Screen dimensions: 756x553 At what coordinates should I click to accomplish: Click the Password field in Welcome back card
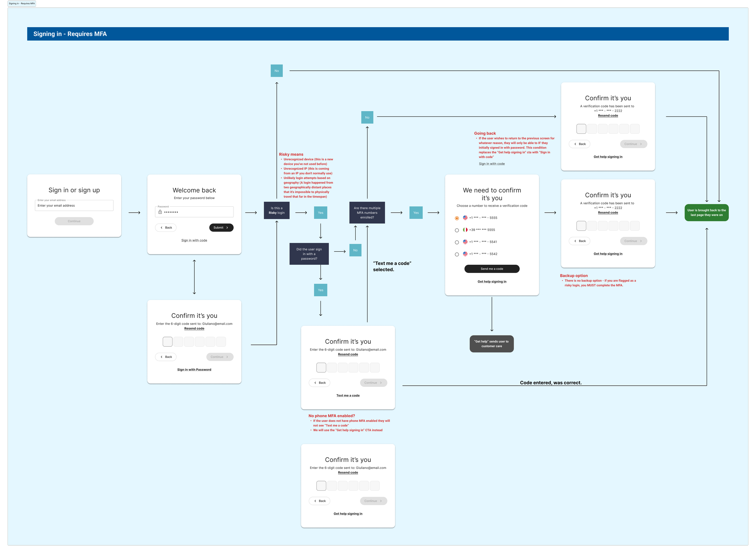click(194, 212)
